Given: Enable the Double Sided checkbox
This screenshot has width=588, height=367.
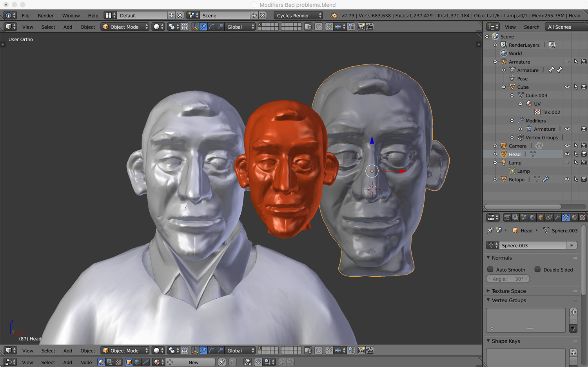Looking at the screenshot, I should (x=537, y=270).
